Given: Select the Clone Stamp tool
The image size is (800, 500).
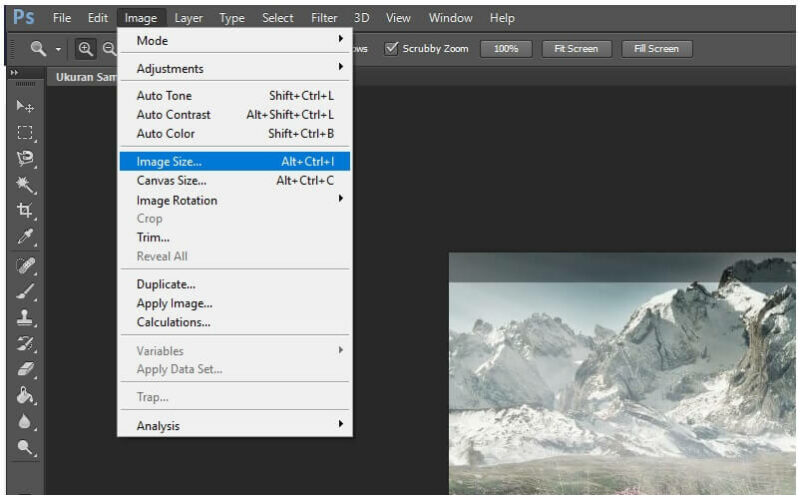Looking at the screenshot, I should coord(24,317).
